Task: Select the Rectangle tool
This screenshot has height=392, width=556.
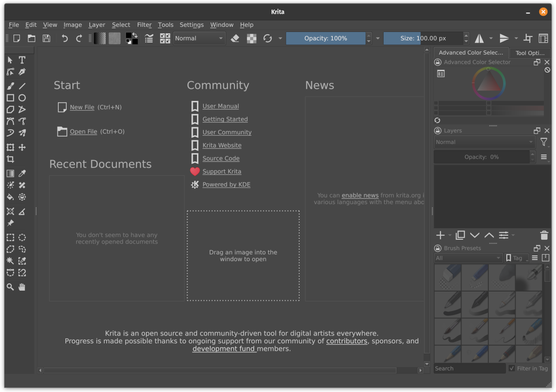Action: [10, 98]
